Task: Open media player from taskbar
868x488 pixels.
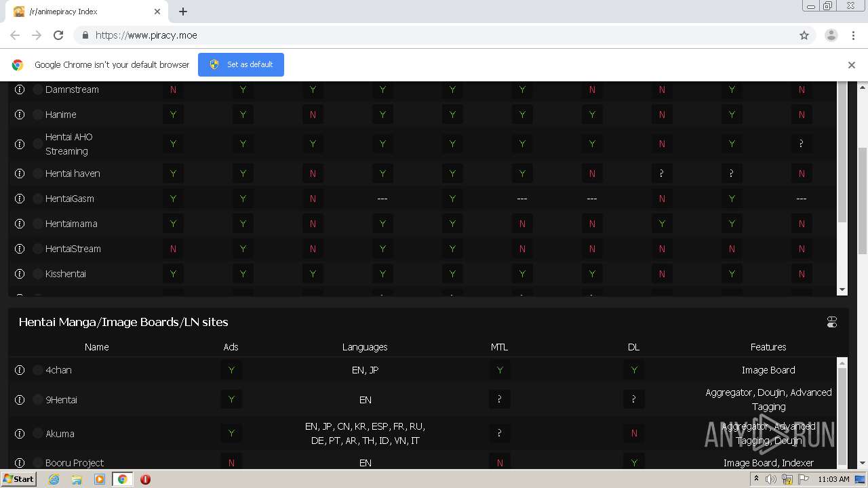Action: pyautogui.click(x=100, y=479)
